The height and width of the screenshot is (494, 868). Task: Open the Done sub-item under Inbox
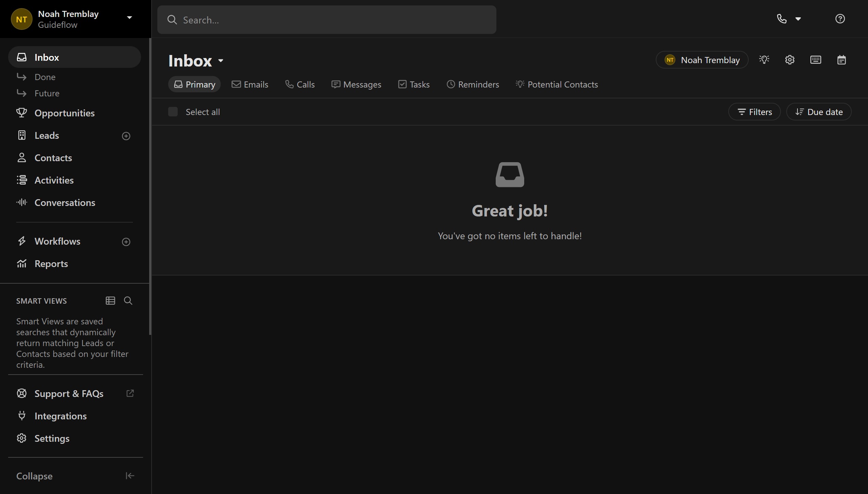pos(45,77)
